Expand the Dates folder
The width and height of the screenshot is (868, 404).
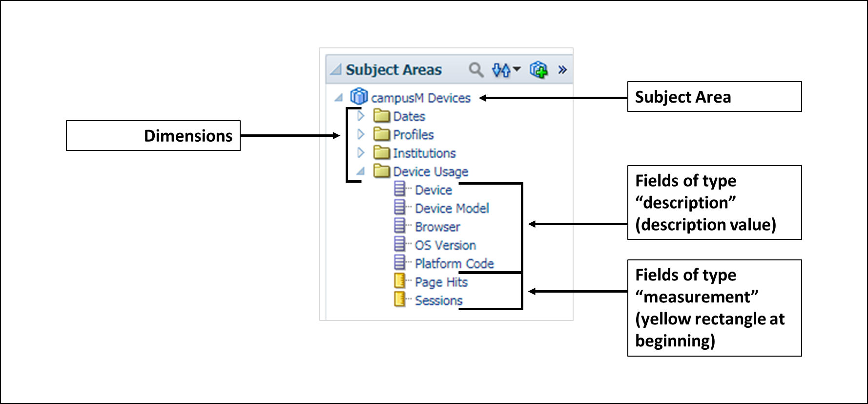[361, 116]
